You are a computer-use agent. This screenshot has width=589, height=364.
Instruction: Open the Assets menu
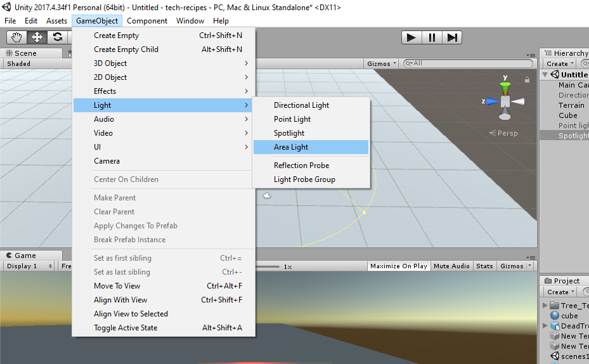[x=56, y=21]
